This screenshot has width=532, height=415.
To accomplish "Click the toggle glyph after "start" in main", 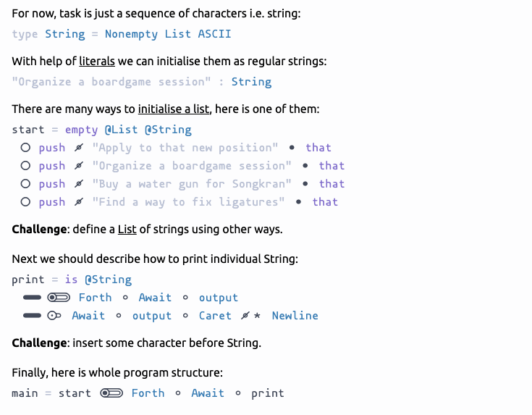I will click(111, 393).
